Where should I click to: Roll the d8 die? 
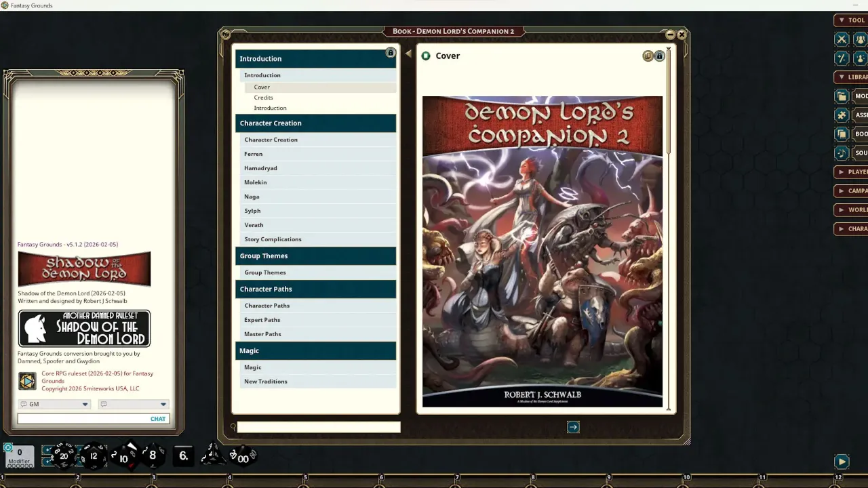153,455
